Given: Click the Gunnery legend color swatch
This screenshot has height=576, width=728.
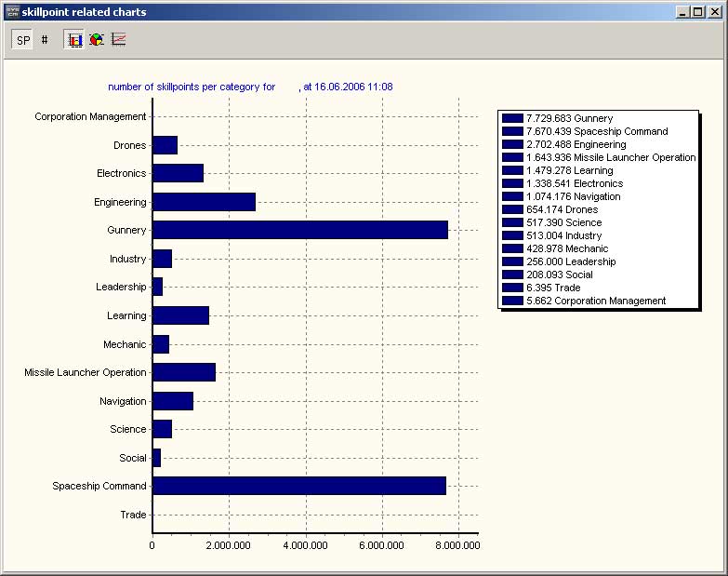Looking at the screenshot, I should (x=512, y=118).
